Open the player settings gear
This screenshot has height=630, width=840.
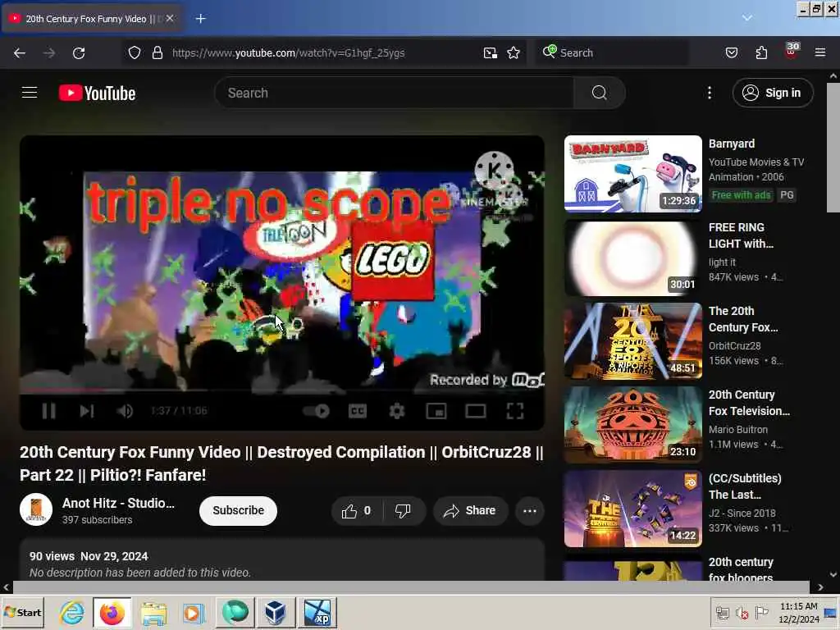(396, 411)
